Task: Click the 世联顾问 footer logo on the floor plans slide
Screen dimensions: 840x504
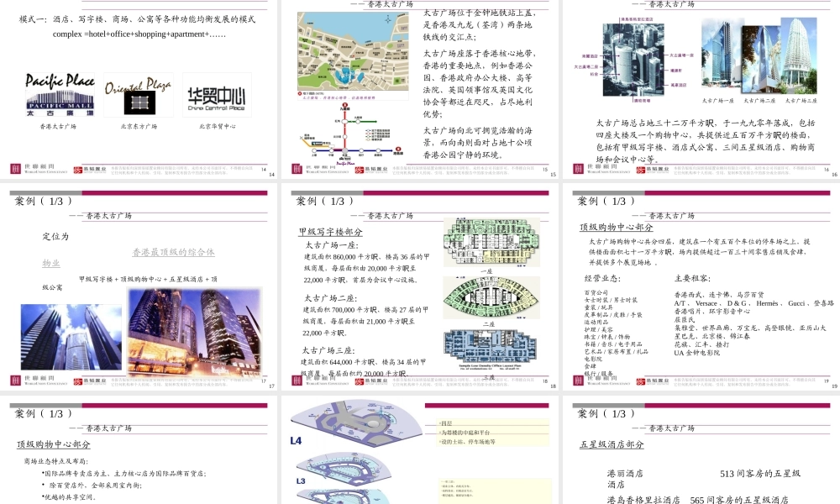Action: tap(320, 381)
